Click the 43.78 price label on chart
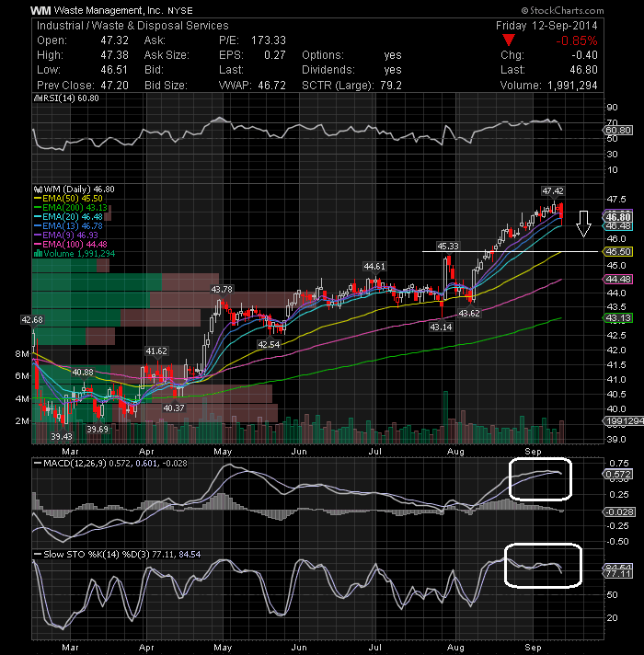The image size is (644, 655). [x=222, y=289]
